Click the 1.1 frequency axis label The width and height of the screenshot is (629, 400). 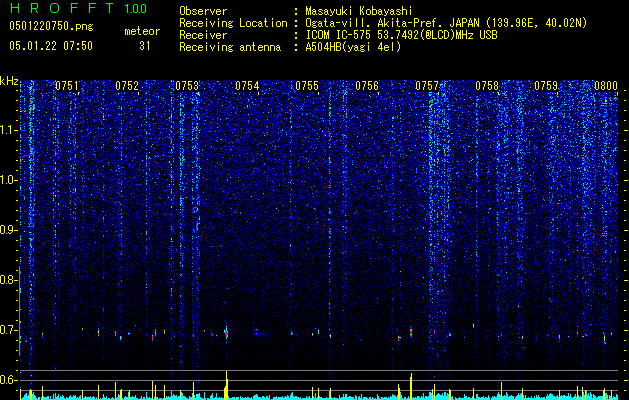pyautogui.click(x=8, y=130)
